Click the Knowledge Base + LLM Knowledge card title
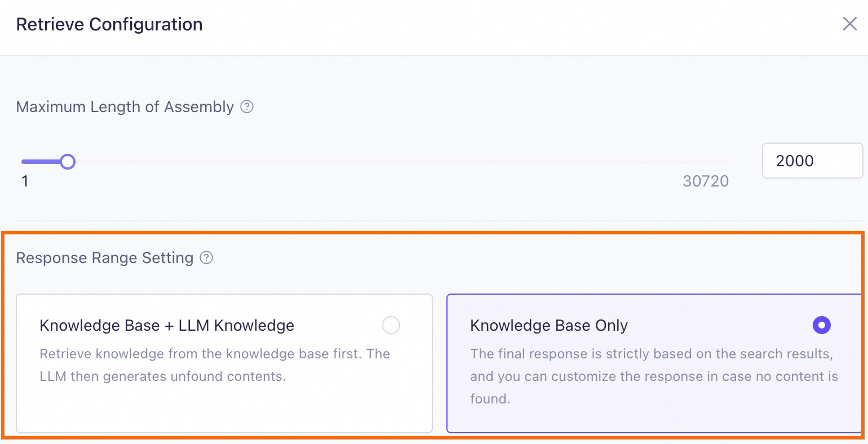868x444 pixels. coord(167,325)
